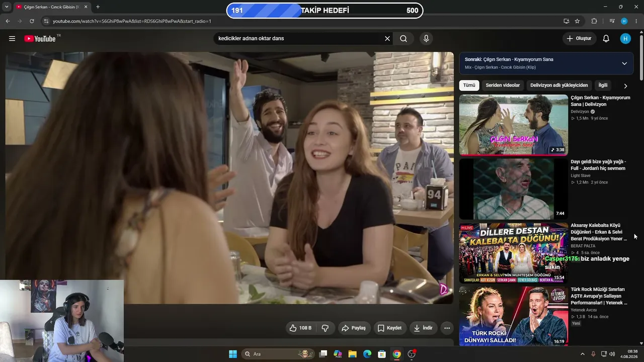Expand the Mix playlist panel
The height and width of the screenshot is (362, 644).
624,63
